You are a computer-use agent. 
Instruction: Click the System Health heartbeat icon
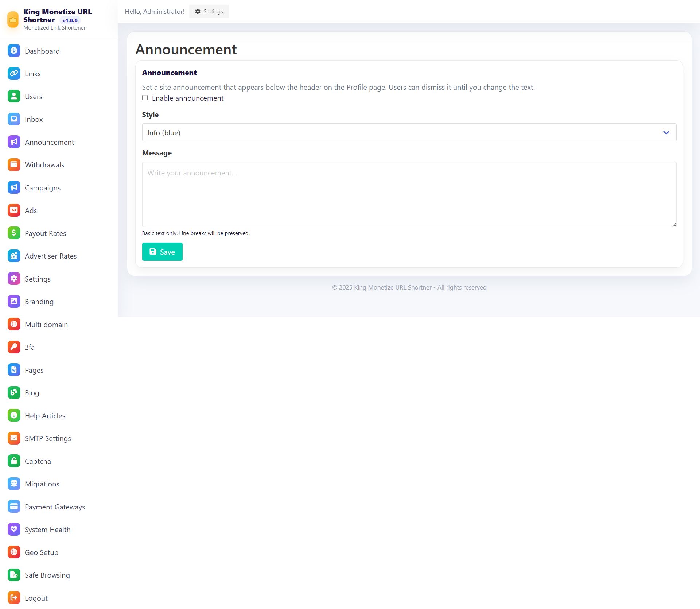(14, 529)
